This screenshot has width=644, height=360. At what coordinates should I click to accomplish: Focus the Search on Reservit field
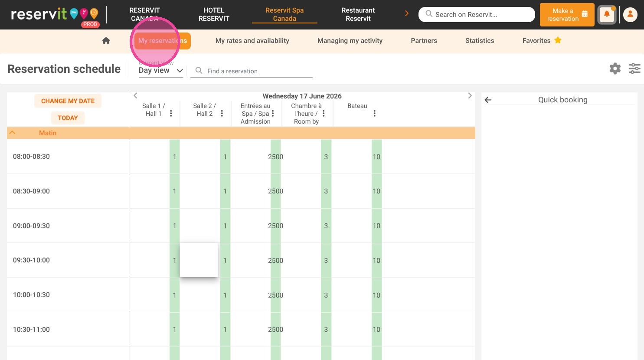[477, 14]
